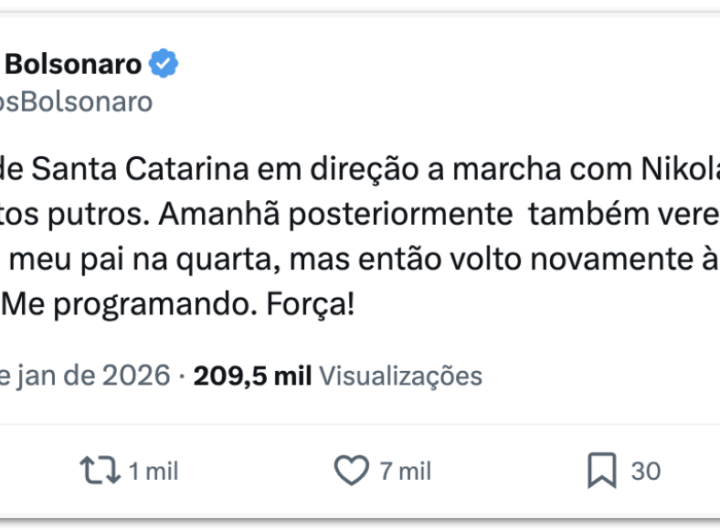Click the like count "7 mil"

405,471
